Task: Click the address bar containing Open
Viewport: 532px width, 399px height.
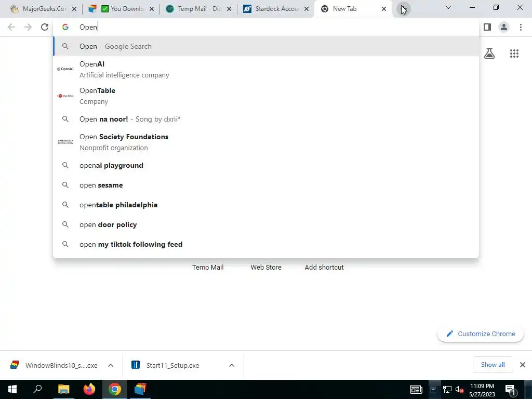Action: (x=266, y=27)
